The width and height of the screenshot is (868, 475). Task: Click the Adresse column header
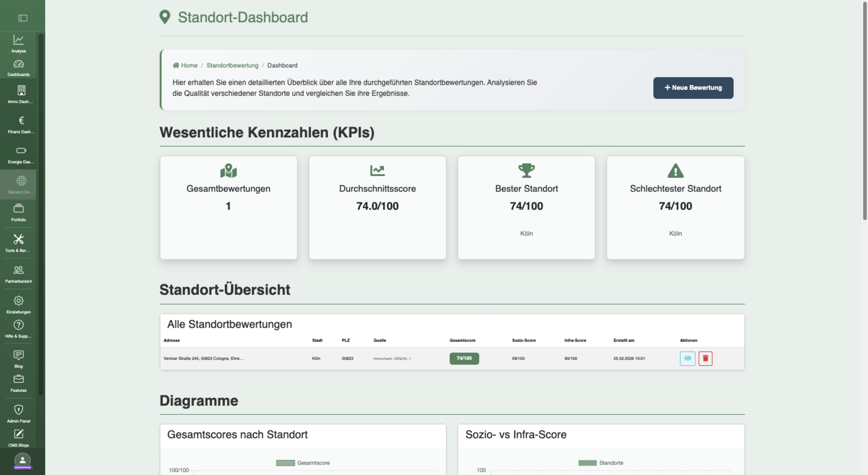click(171, 340)
